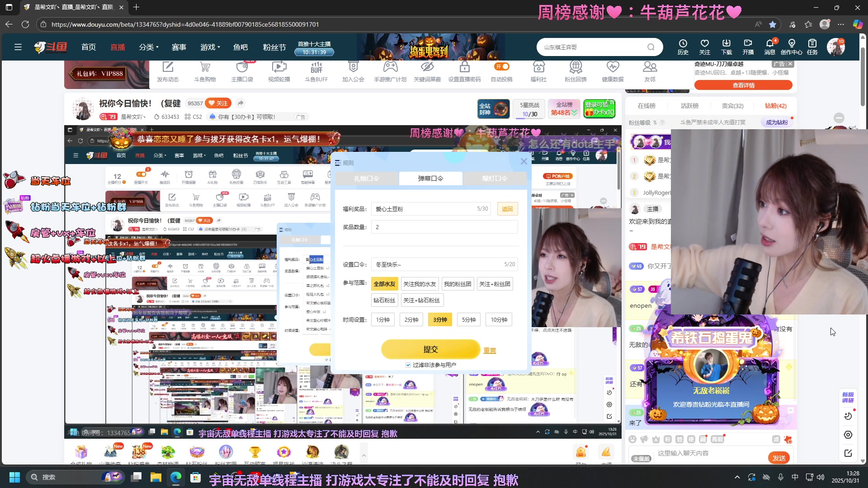This screenshot has height=488, width=868.
Task: Open the 关键词屏蔽 keyword blocking tool
Action: tap(427, 71)
